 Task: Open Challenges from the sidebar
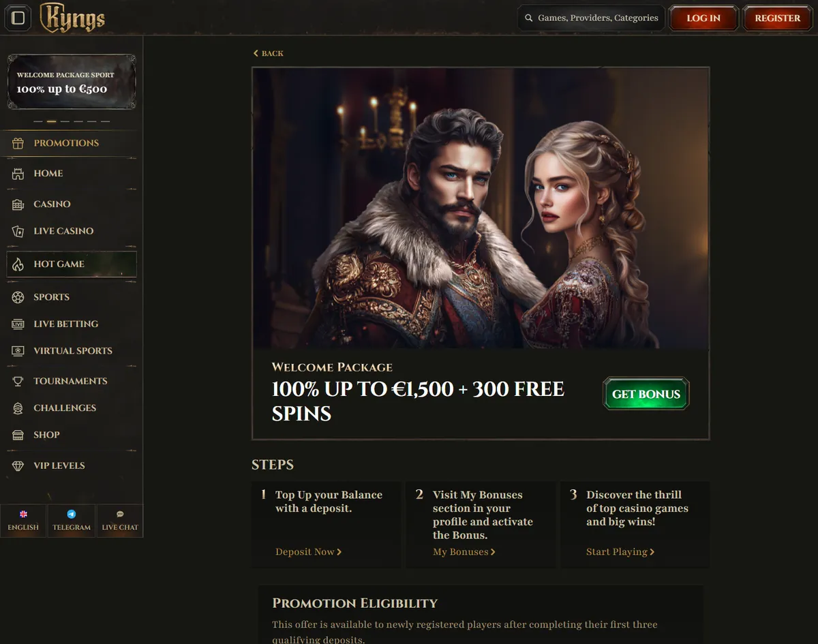[x=72, y=408]
